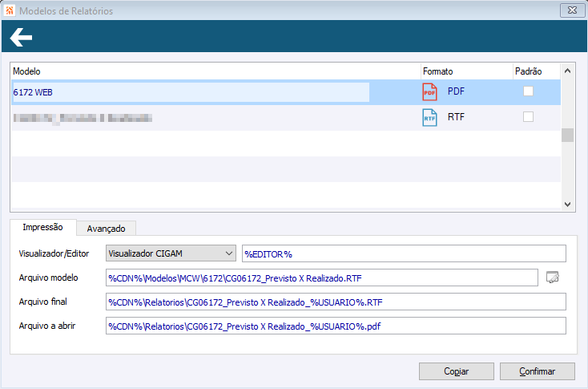Image resolution: width=588 pixels, height=389 pixels.
Task: Open the Visualizador CIGAM dropdown
Action: click(x=171, y=253)
